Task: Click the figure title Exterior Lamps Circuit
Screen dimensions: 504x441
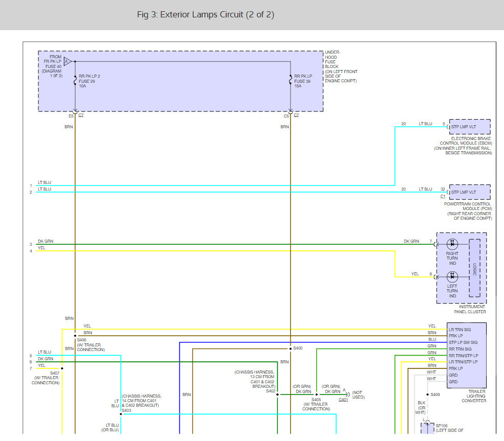Action: tap(205, 15)
